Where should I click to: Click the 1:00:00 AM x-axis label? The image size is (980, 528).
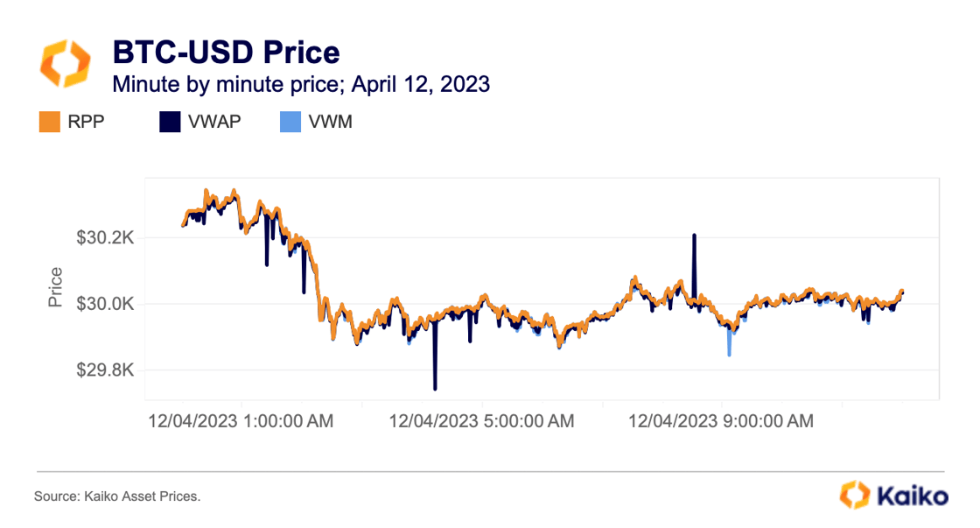241,421
